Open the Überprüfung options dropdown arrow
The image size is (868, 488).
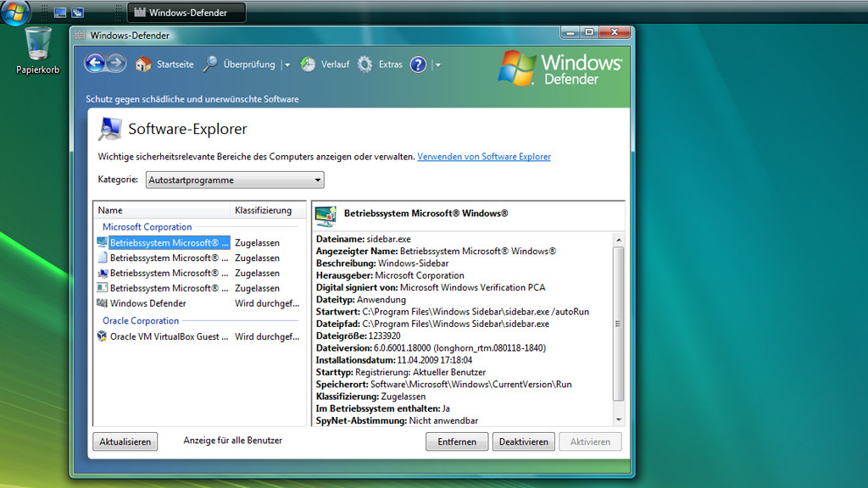click(x=287, y=64)
